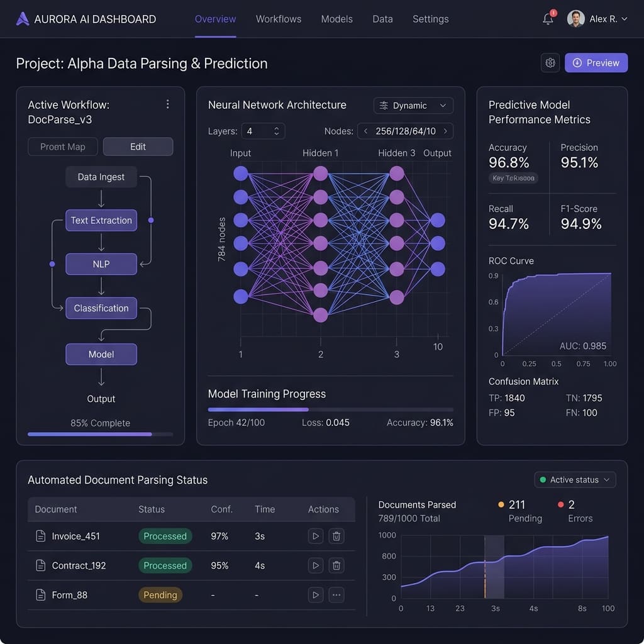This screenshot has width=644, height=644.
Task: Click the Layers value field
Action: pyautogui.click(x=264, y=131)
